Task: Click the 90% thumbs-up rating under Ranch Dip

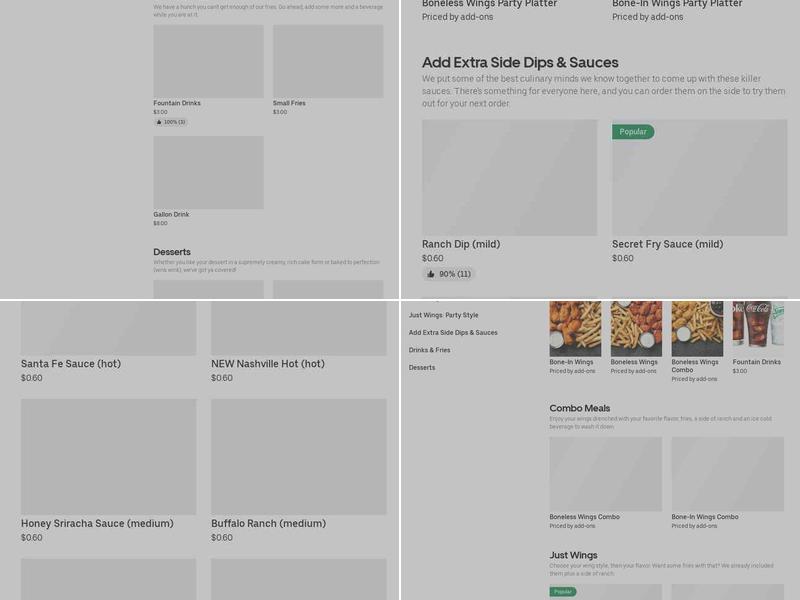Action: coord(449,273)
